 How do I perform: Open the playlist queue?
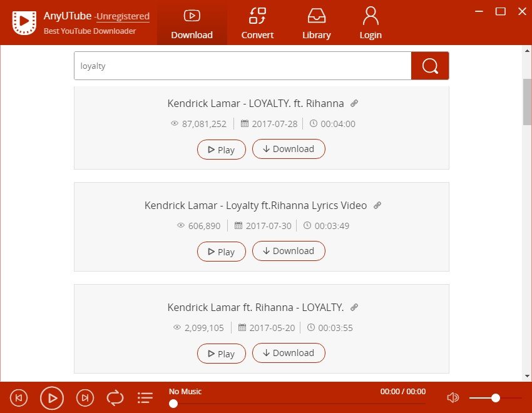[145, 398]
